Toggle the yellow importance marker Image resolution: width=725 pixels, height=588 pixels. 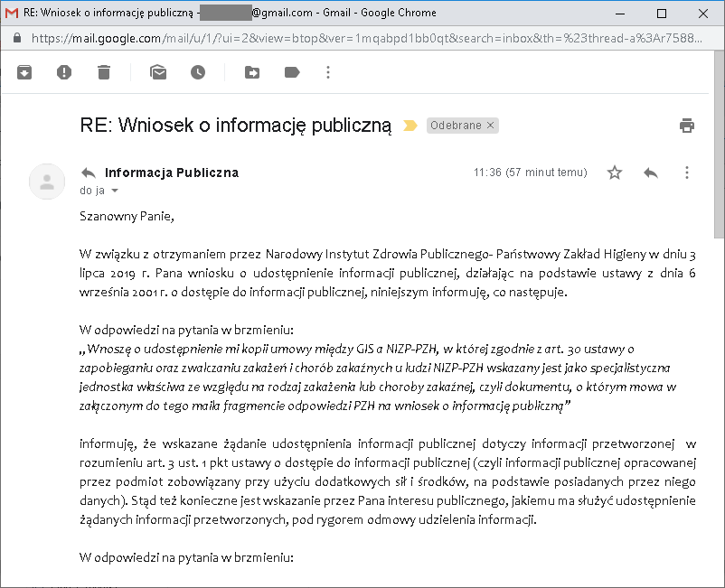click(410, 126)
